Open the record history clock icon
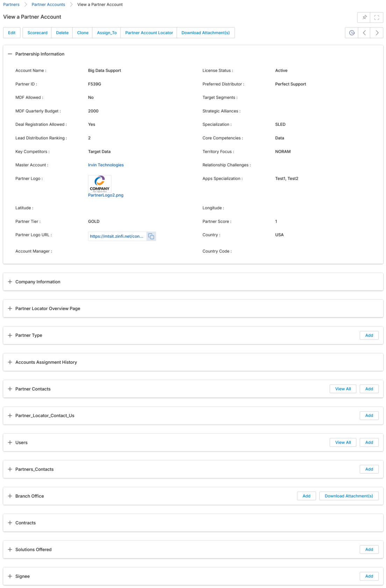This screenshot has height=588, width=386. (x=352, y=33)
